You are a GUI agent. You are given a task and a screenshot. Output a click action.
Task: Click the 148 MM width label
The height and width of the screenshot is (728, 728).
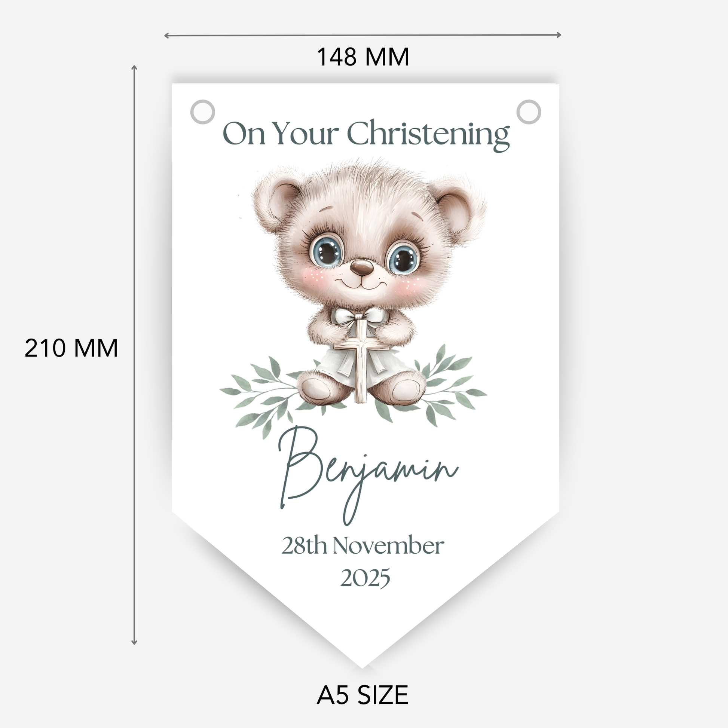(363, 57)
